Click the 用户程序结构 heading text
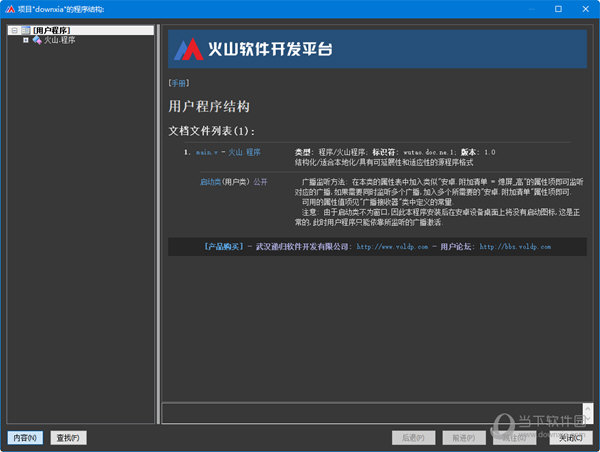 click(209, 106)
